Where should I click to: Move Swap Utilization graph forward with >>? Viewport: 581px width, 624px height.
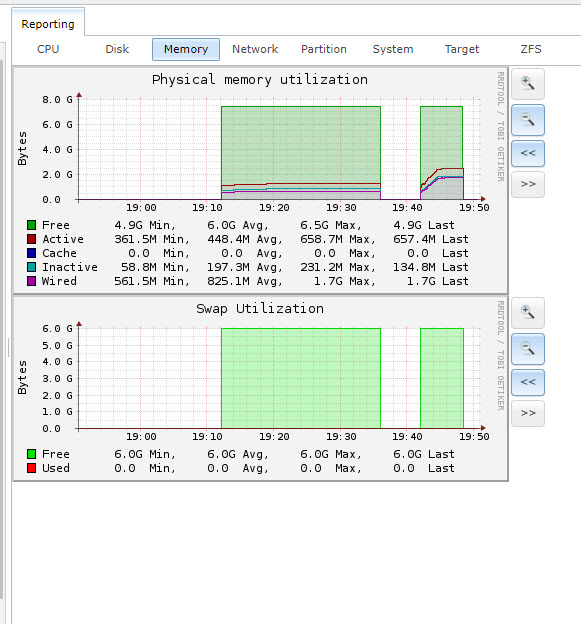point(528,413)
